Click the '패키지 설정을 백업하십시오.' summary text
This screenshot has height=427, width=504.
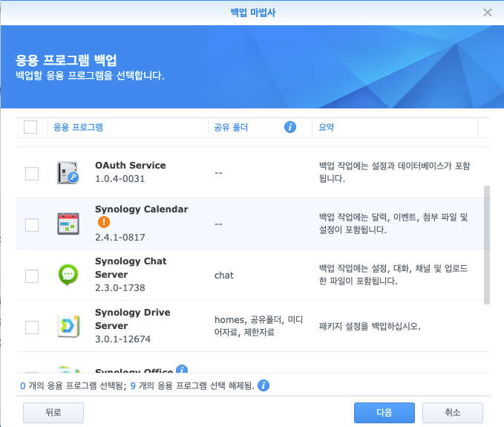[370, 326]
